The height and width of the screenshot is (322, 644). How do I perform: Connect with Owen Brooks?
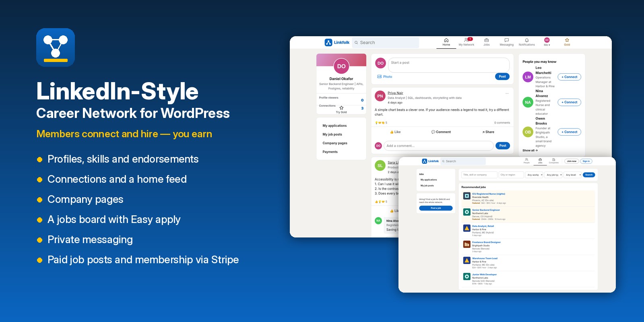(569, 132)
